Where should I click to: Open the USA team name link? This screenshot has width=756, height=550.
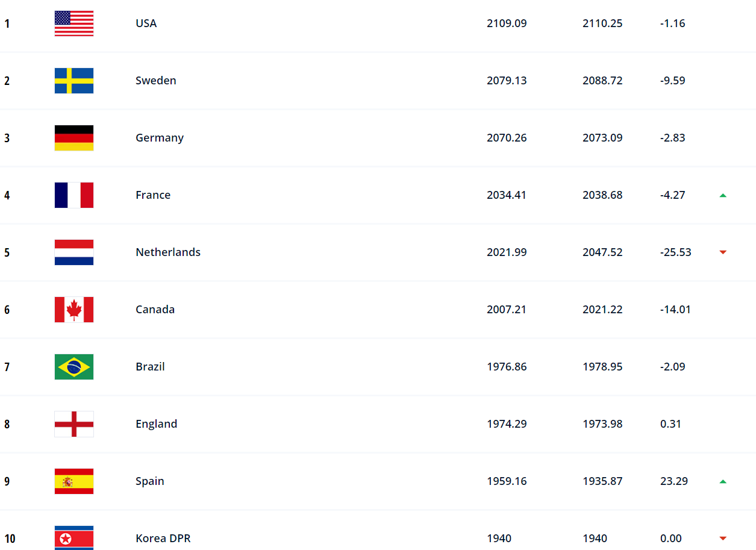pos(146,23)
